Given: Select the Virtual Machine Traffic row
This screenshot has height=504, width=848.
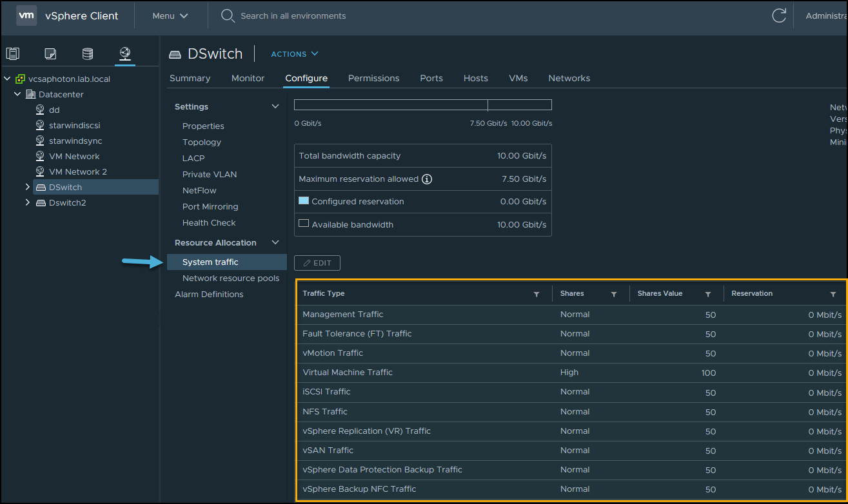Looking at the screenshot, I should point(571,373).
